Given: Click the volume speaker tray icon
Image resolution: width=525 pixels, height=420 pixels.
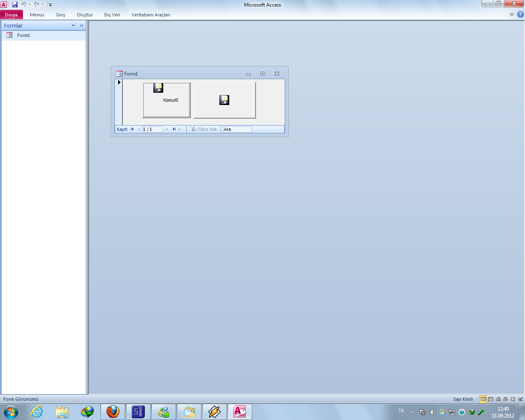Looking at the screenshot, I should (x=432, y=412).
